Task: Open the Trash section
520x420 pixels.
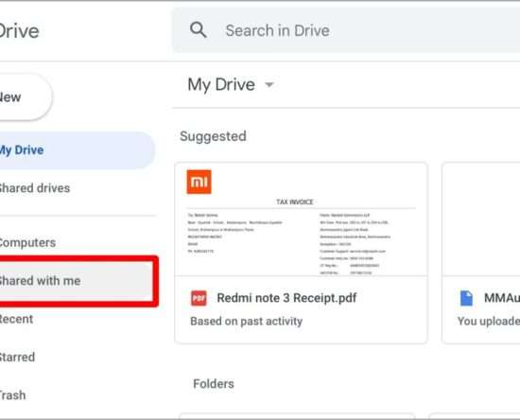Action: click(x=12, y=395)
